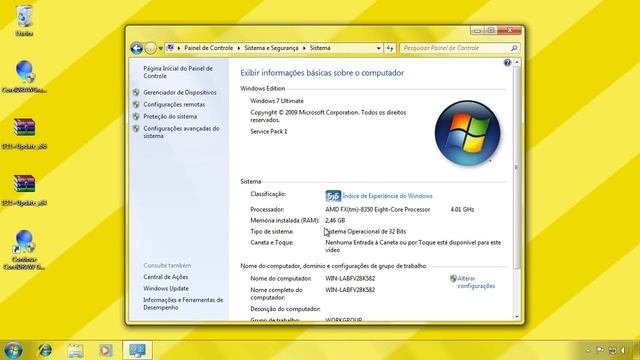This screenshot has height=360, width=640.
Task: Open Configurações remotas link
Action: click(174, 104)
